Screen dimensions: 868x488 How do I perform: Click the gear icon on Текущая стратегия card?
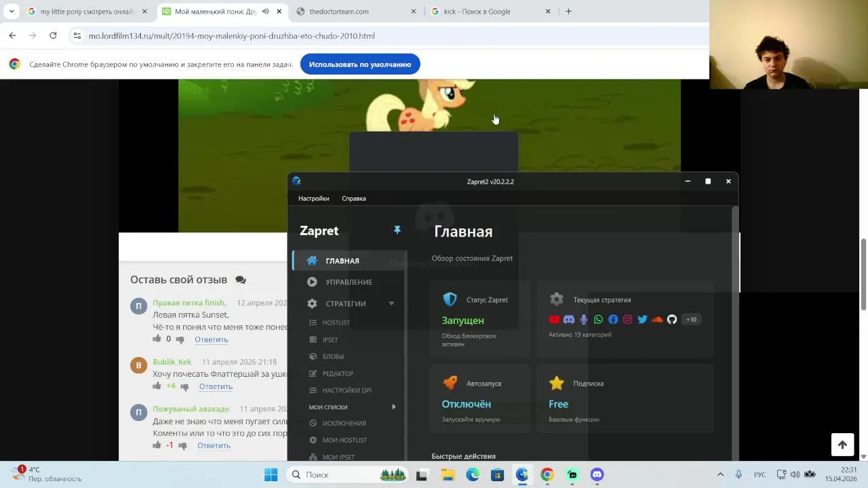coord(557,299)
